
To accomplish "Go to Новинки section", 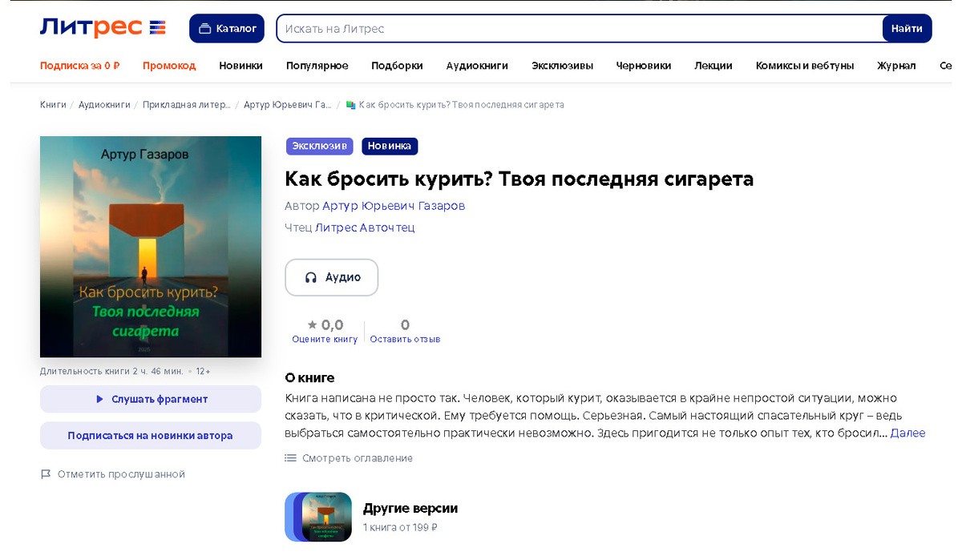I will coord(240,66).
